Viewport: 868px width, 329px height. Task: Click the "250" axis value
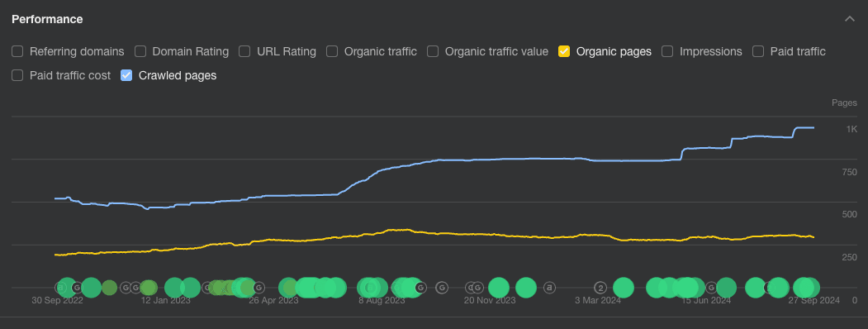(849, 258)
